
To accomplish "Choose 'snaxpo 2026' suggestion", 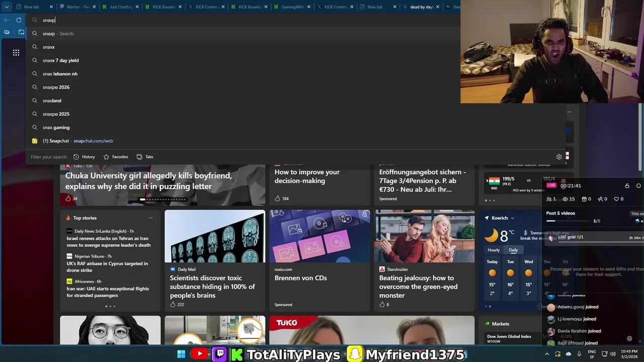I will pos(243,87).
